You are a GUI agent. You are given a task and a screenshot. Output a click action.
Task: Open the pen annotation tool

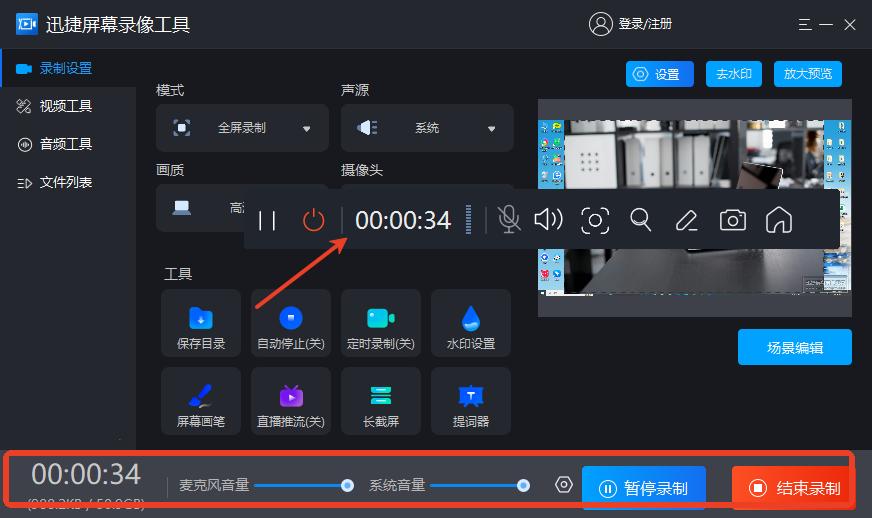coord(687,220)
